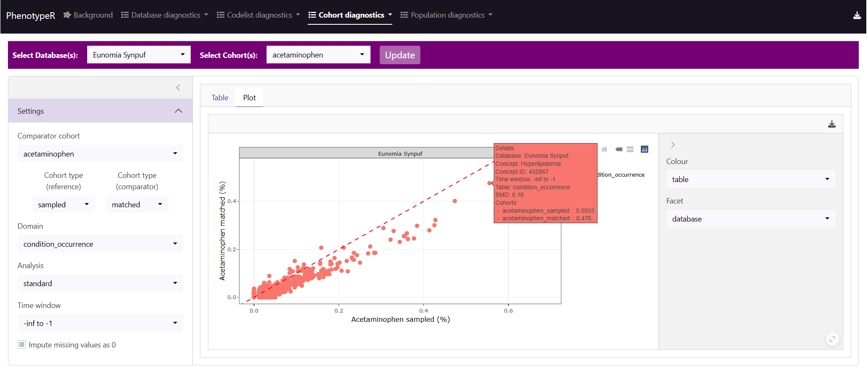Switch to the Table tab
868x373 pixels.
pos(220,98)
